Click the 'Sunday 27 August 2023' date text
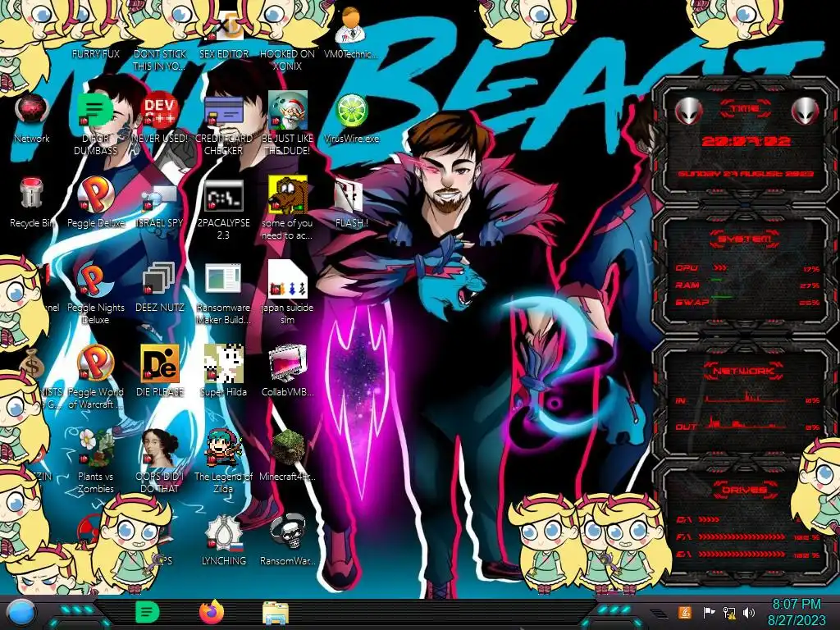 pos(746,174)
